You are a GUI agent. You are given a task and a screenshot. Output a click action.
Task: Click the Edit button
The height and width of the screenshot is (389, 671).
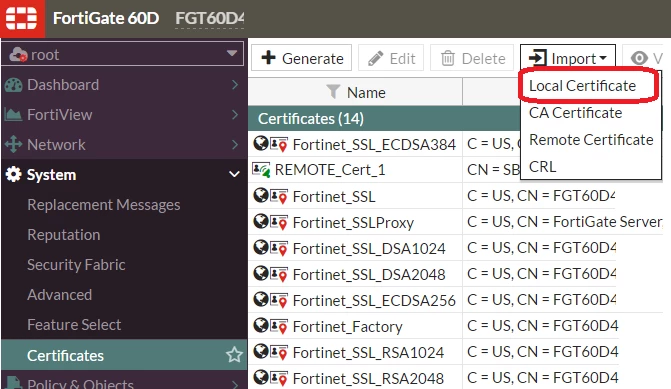tap(391, 58)
